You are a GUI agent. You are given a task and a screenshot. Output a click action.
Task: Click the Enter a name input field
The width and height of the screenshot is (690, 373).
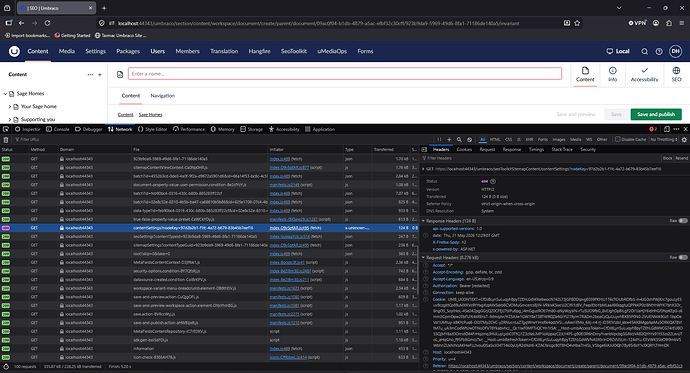[x=345, y=74]
